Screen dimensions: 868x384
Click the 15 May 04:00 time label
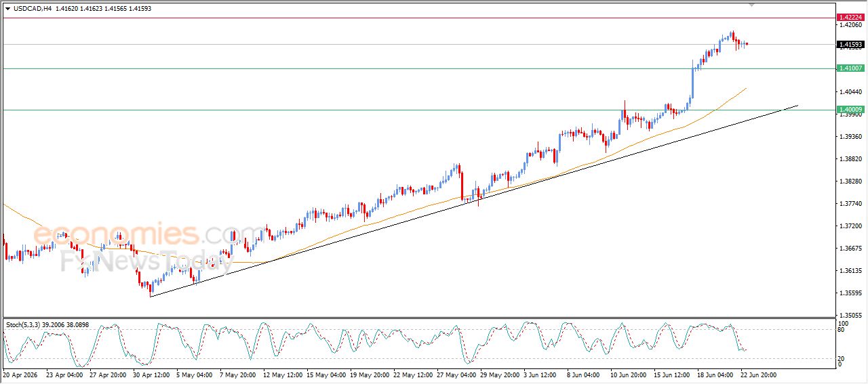pyautogui.click(x=325, y=375)
